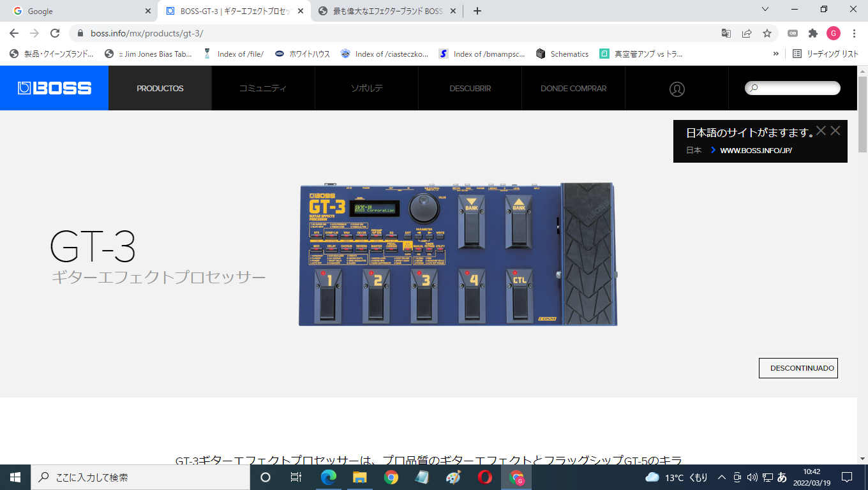Open the Windows Start menu
The image size is (868, 490).
coord(15,477)
